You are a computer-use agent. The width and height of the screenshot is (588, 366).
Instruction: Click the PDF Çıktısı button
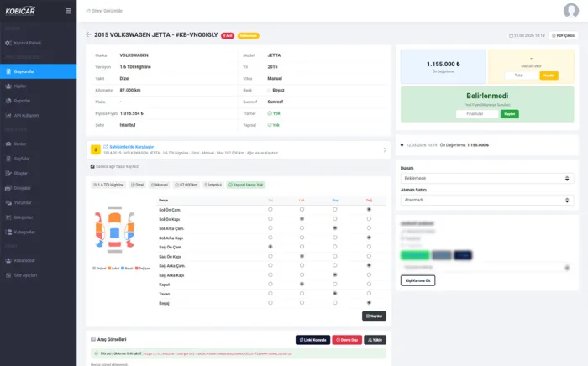point(564,35)
